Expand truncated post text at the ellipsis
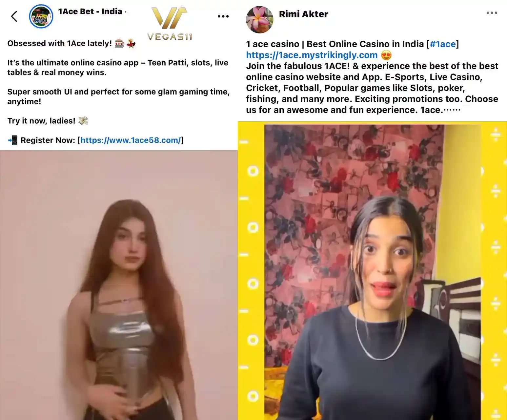 452,110
